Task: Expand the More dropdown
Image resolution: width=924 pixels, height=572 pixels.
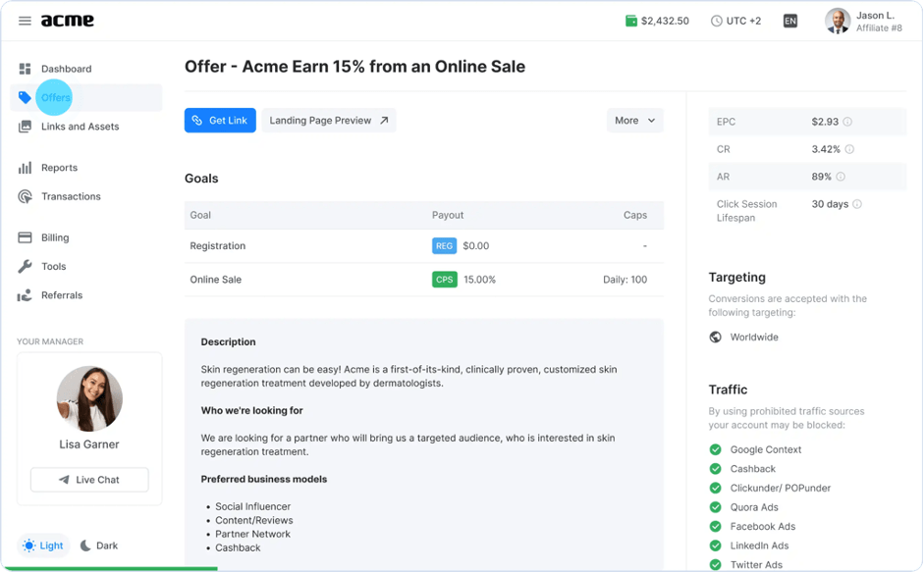Action: 635,121
